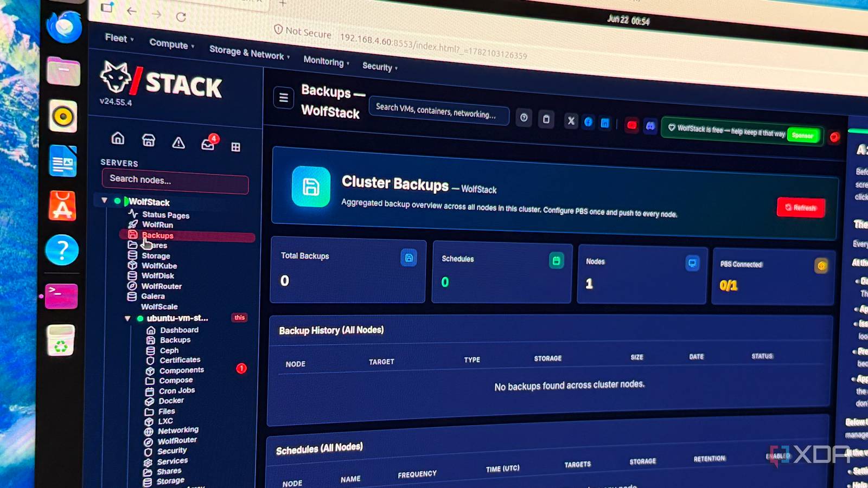The image size is (868, 488).
Task: Open the YouTube link icon
Action: (632, 125)
